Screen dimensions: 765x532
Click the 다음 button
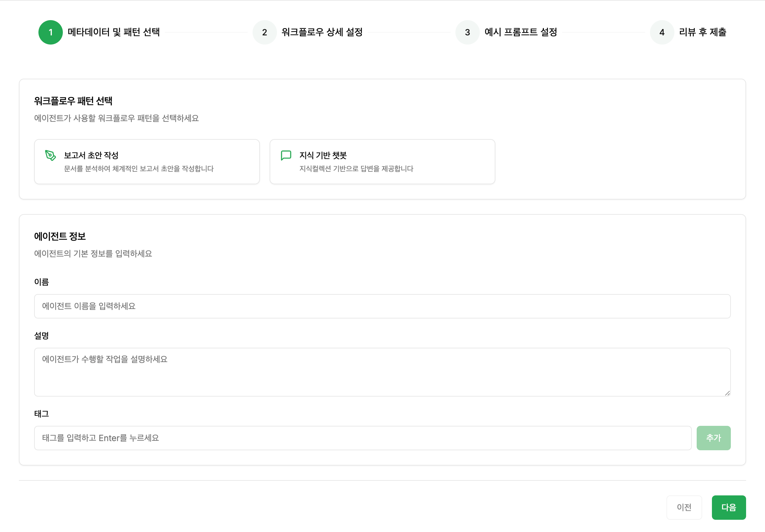click(728, 507)
